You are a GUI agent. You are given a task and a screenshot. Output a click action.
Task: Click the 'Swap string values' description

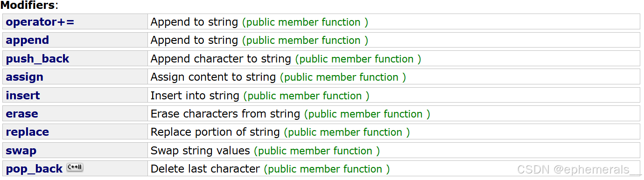point(200,151)
